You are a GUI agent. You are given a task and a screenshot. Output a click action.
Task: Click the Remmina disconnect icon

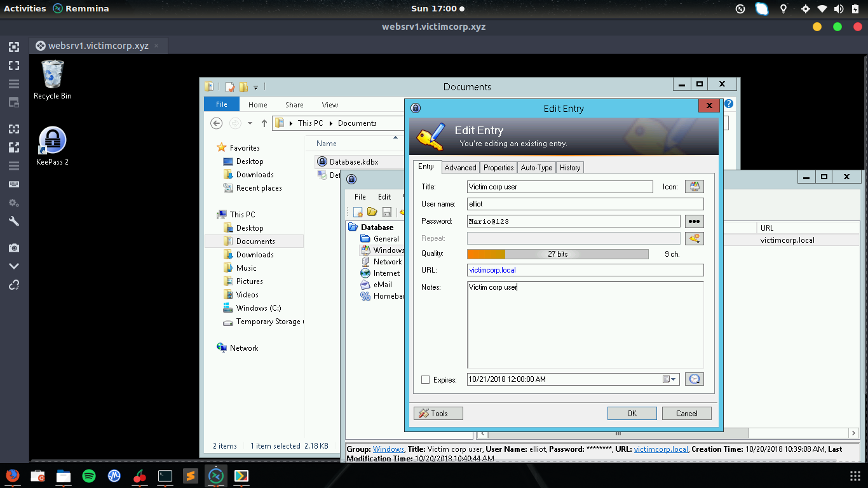point(14,285)
